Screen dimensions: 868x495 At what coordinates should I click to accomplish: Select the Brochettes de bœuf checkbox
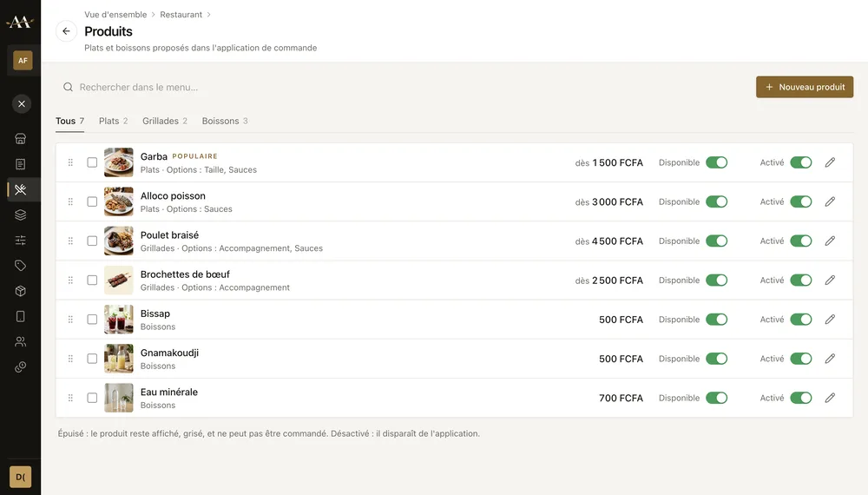tap(92, 280)
